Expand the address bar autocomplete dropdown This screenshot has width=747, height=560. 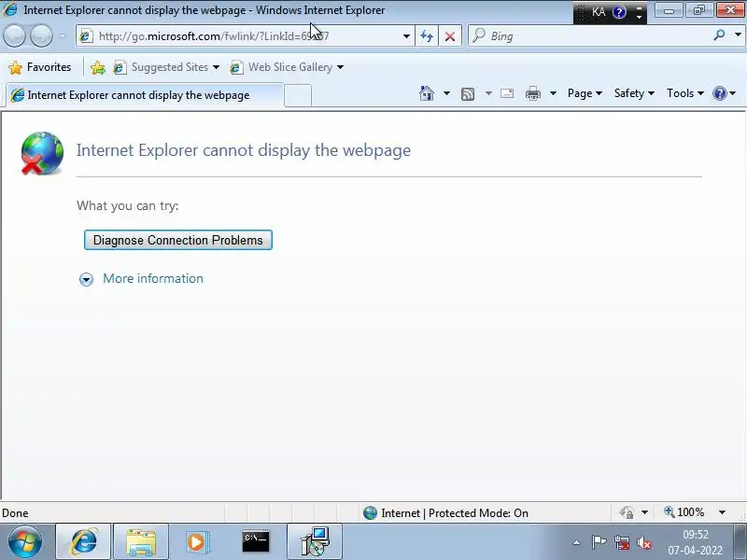[406, 36]
